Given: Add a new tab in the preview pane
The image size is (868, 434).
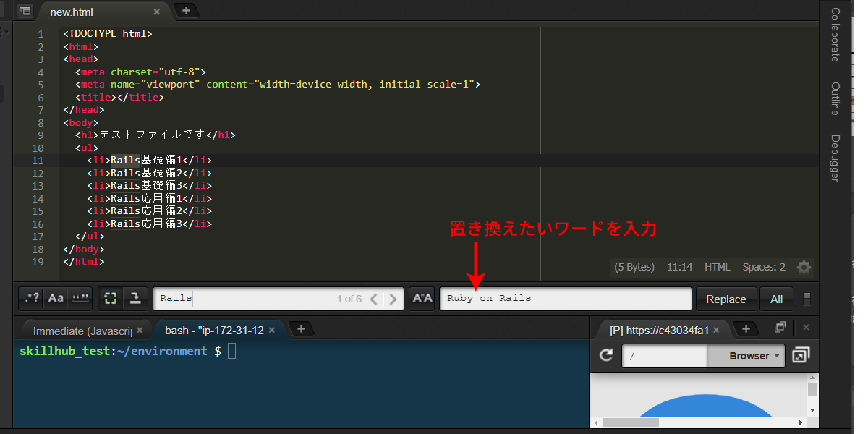Looking at the screenshot, I should pyautogui.click(x=746, y=329).
